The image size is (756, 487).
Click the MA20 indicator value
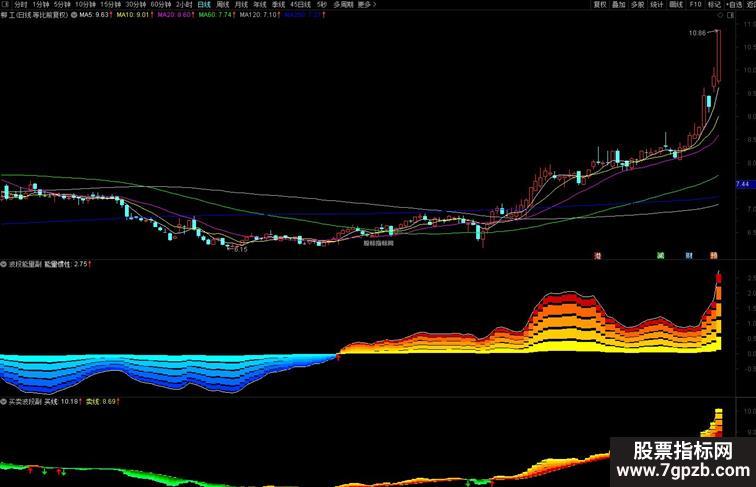point(176,15)
